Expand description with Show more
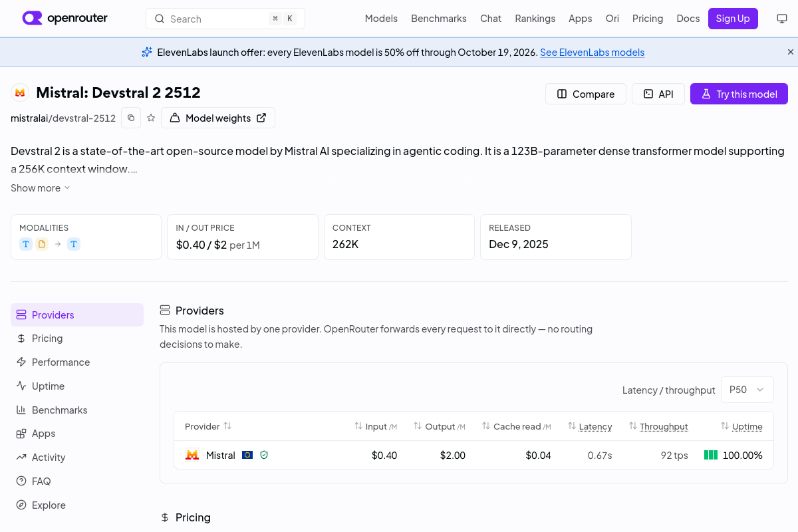Image resolution: width=798 pixels, height=532 pixels. click(40, 188)
